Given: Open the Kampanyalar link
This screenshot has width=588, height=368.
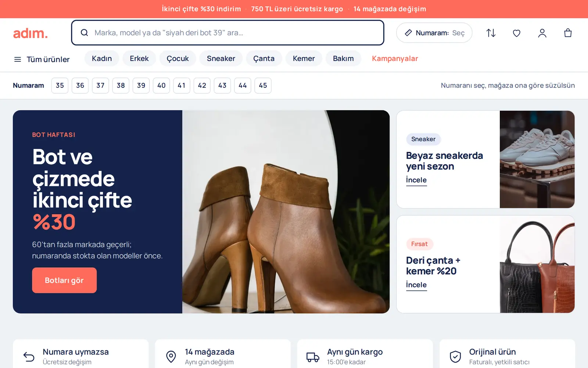Looking at the screenshot, I should pyautogui.click(x=395, y=58).
